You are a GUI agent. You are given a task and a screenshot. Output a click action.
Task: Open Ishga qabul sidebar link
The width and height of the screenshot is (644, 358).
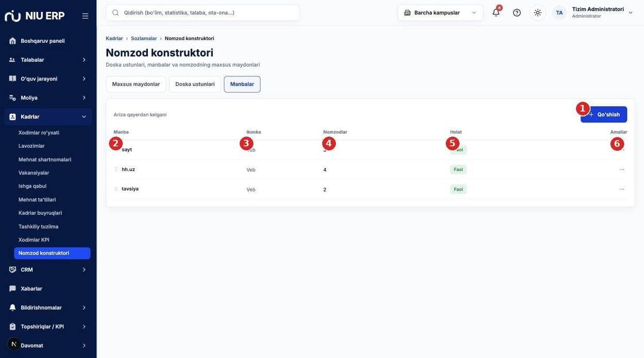click(x=32, y=186)
